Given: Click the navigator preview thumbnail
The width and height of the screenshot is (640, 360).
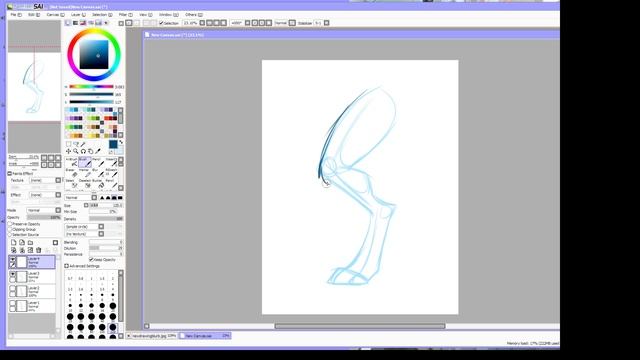Looking at the screenshot, I should click(x=34, y=87).
